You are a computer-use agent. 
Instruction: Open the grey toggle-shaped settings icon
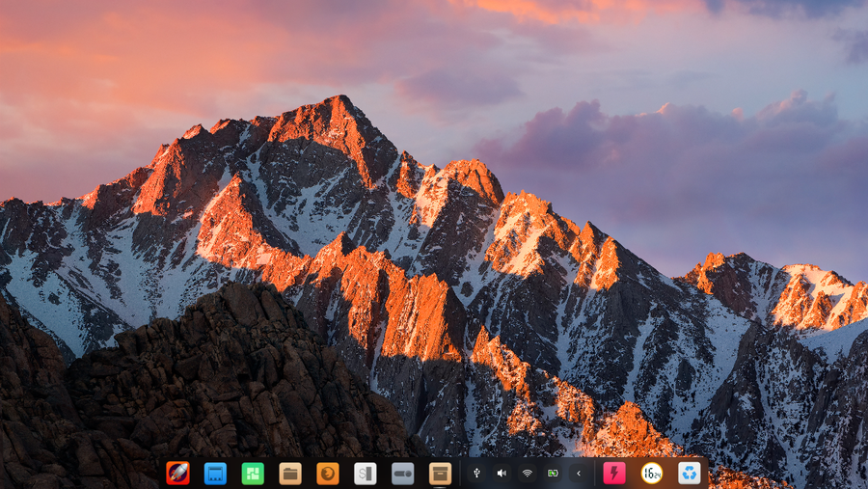click(403, 473)
